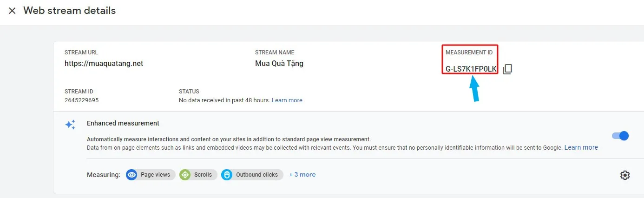The image size is (644, 198).
Task: Click the Enhanced measurement heading
Action: point(123,123)
